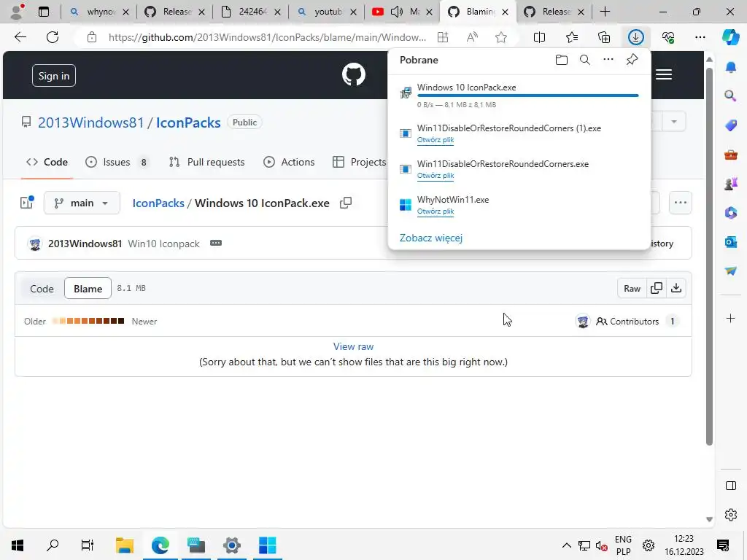Open WhyNotWin11.exe via Otwórz plik
Viewport: 747px width, 560px height.
point(436,211)
